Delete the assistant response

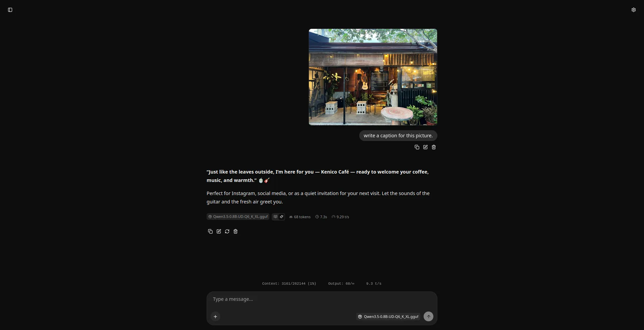[235, 231]
